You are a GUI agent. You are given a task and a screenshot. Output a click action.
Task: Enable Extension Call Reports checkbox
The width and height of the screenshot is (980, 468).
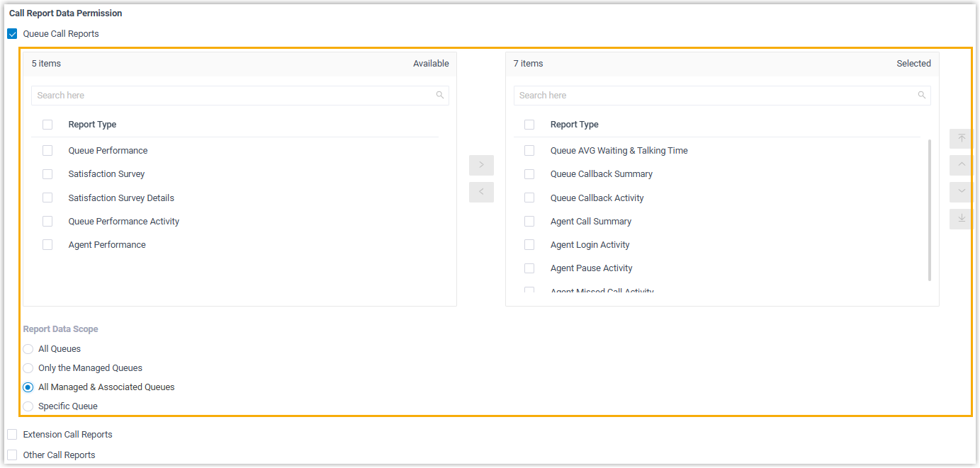12,435
